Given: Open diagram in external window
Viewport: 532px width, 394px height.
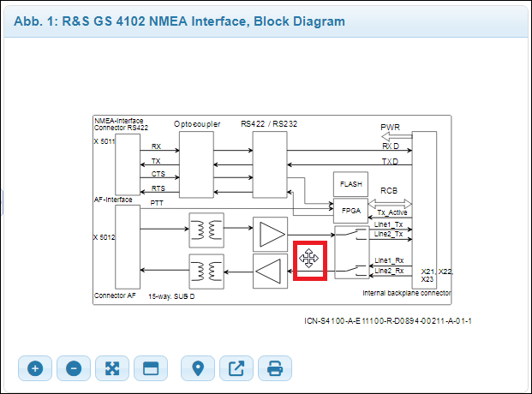Looking at the screenshot, I should click(236, 368).
